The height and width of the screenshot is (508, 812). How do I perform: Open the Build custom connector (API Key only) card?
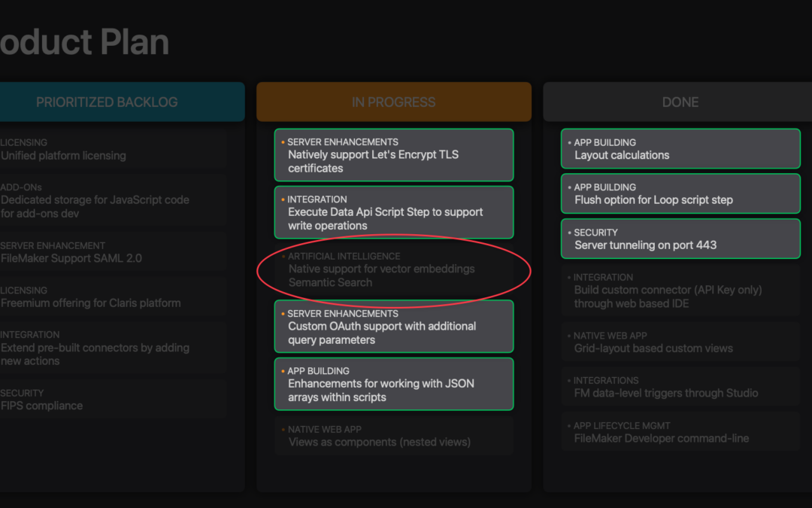[680, 291]
